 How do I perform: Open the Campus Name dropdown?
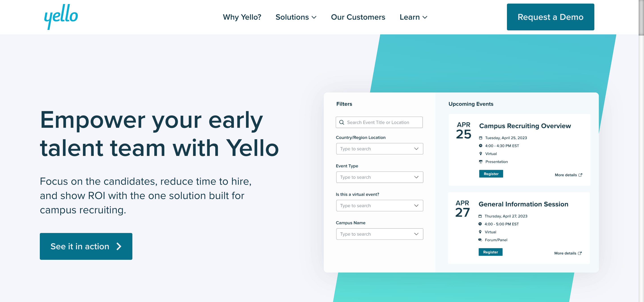[x=379, y=234]
